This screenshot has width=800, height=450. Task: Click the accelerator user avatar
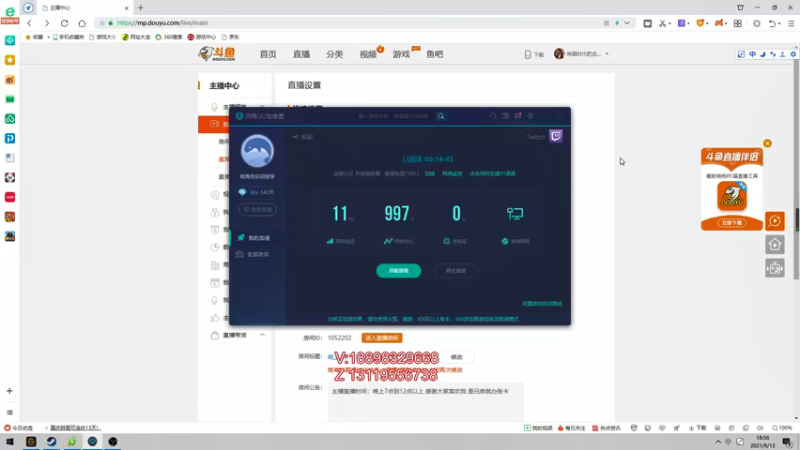257,151
